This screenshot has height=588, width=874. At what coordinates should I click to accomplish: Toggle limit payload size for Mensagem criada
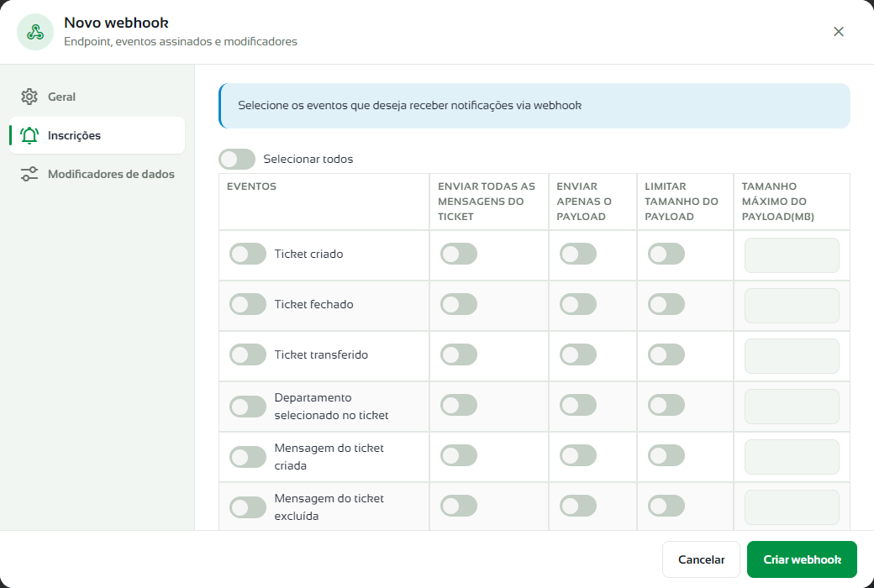tap(666, 455)
